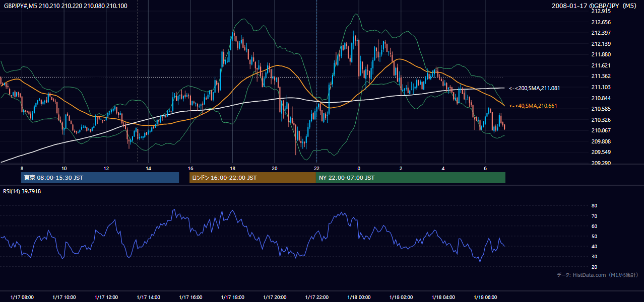This screenshot has height=302, width=644.
Task: Select price axis value 212.397
Action: (601, 33)
